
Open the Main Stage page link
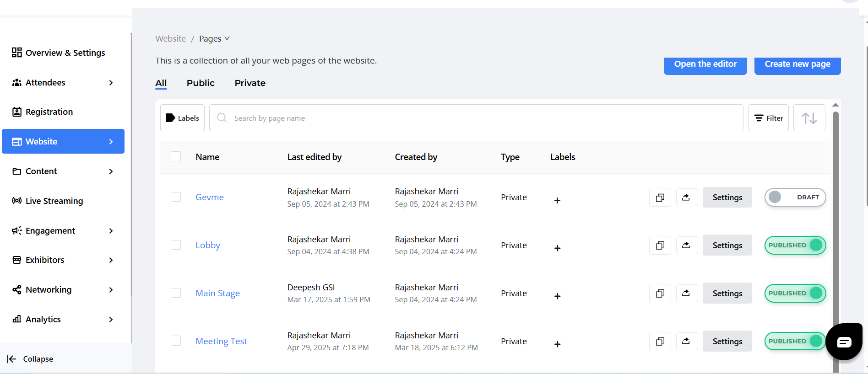click(218, 293)
